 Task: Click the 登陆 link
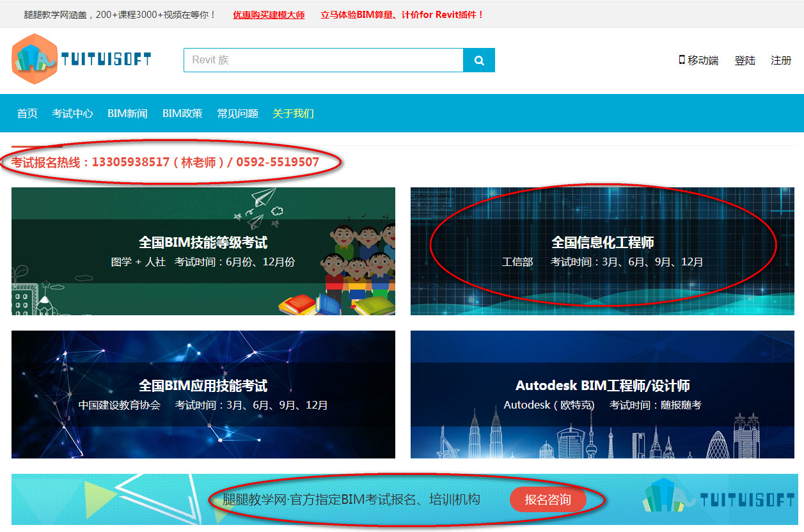click(x=745, y=61)
